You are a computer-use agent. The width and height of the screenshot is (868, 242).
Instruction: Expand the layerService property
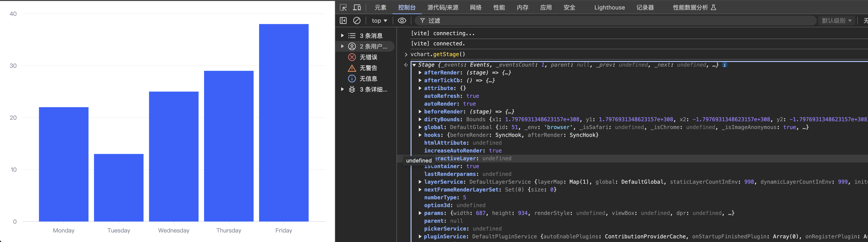(420, 181)
